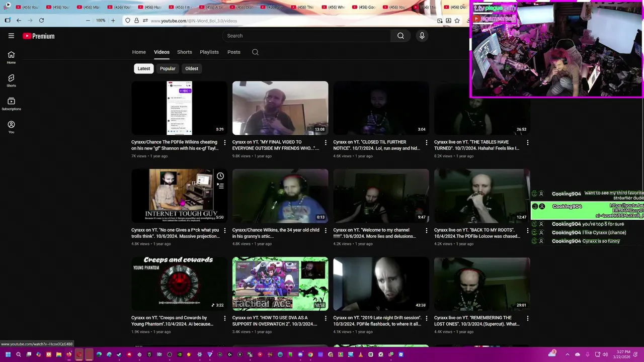Click the search magnifier button
Viewport: 644px width, 362px height.
point(400,36)
